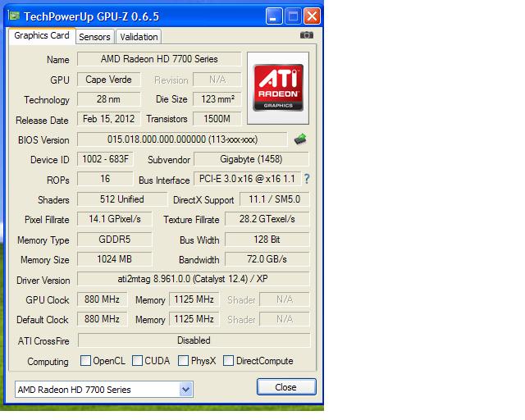525x420 pixels.
Task: Click the Release Date field Feb 15, 2012
Action: (x=109, y=119)
